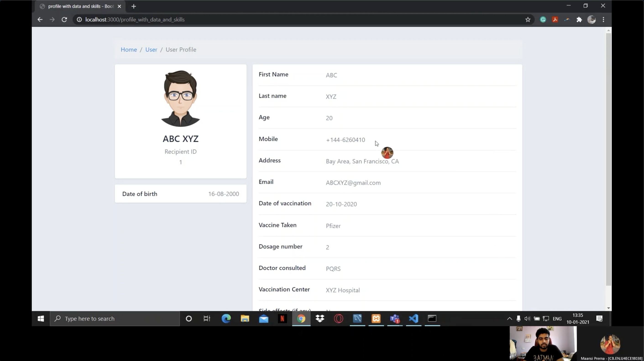Screen dimensions: 644x361
Task: Click the browser reload button
Action: (x=64, y=19)
